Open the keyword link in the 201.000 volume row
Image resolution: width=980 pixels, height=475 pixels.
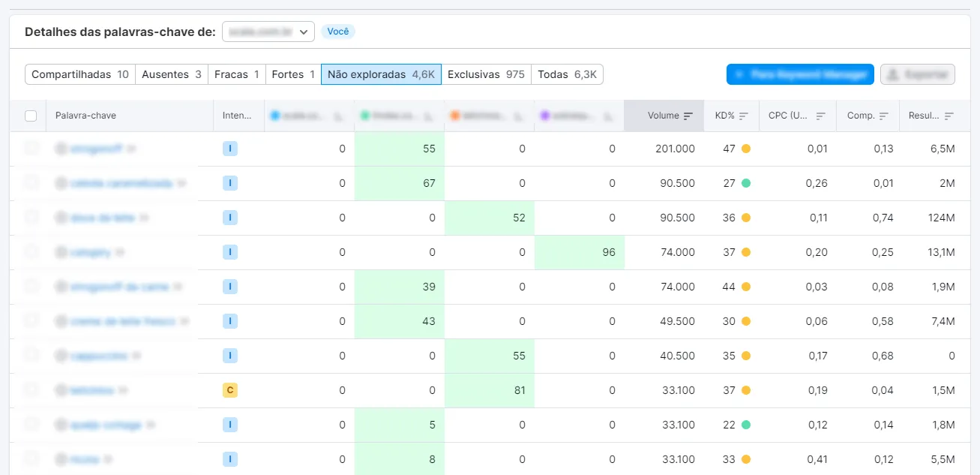point(96,149)
